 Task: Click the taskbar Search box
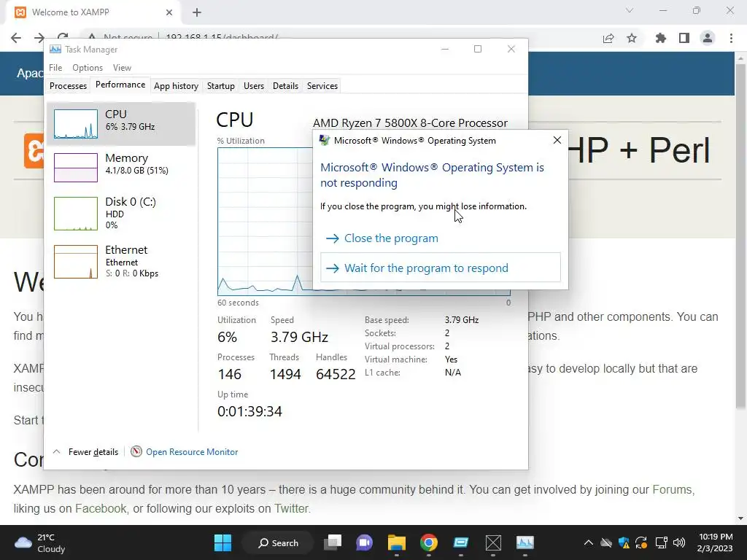pos(278,542)
